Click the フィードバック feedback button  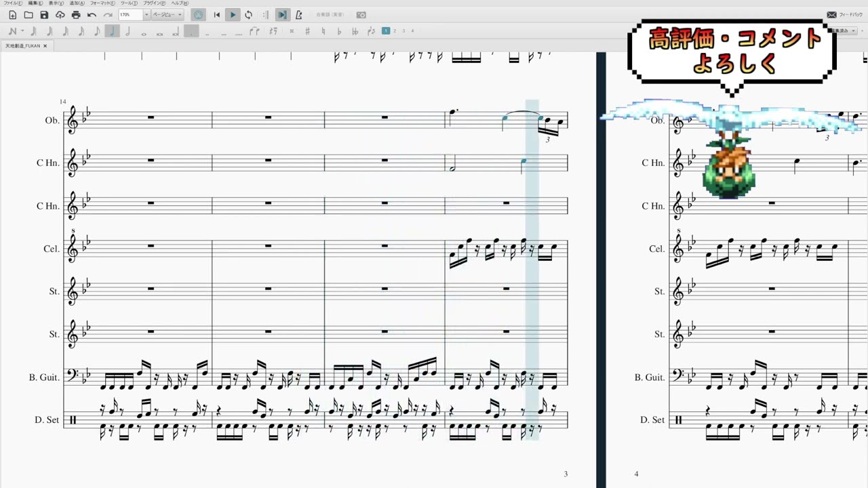click(x=845, y=15)
